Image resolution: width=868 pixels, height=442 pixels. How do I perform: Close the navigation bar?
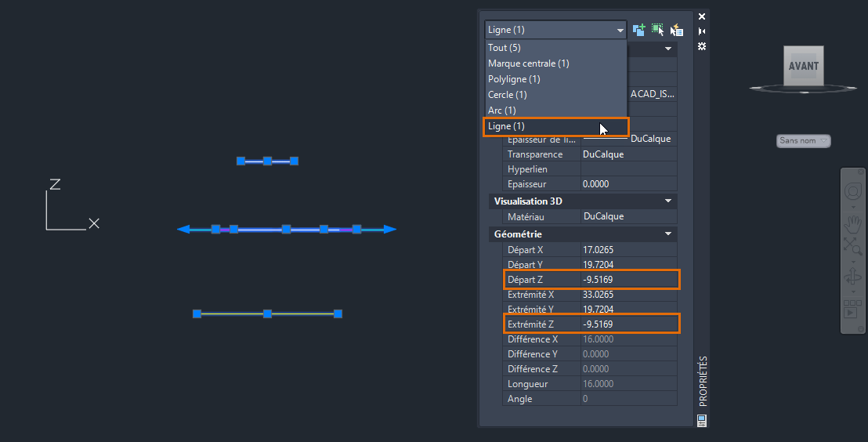[x=861, y=172]
